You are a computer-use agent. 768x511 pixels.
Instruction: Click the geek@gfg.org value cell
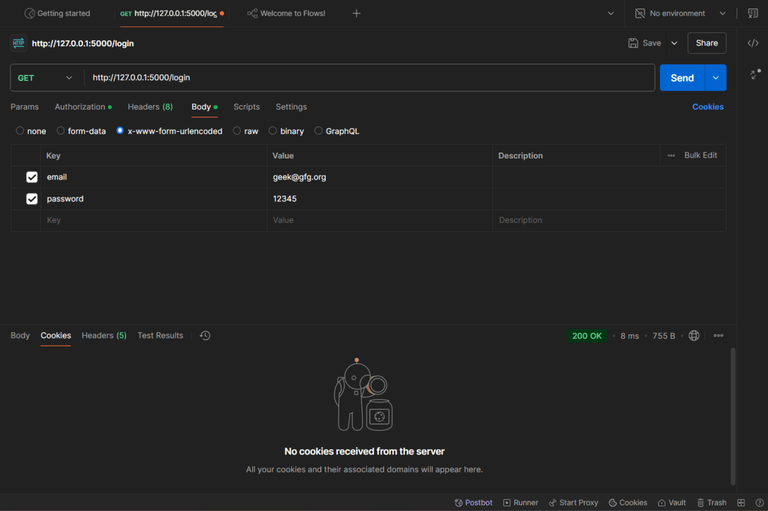click(x=379, y=177)
